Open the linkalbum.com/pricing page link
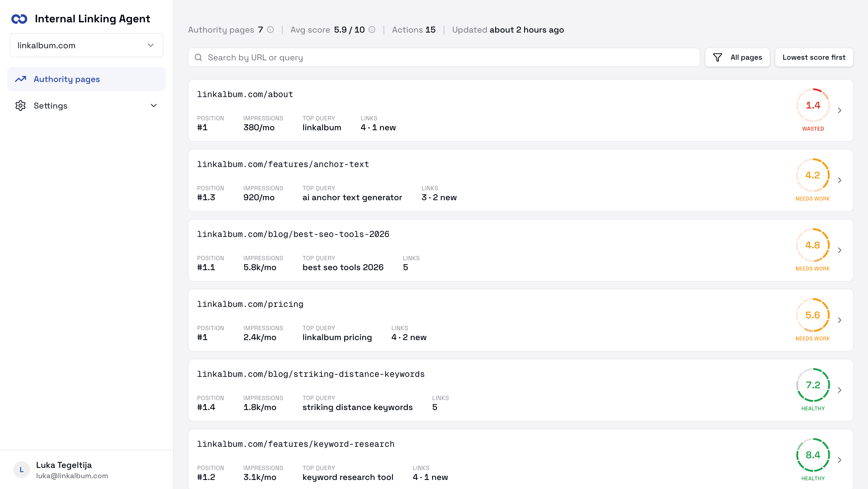This screenshot has height=489, width=868. [250, 304]
